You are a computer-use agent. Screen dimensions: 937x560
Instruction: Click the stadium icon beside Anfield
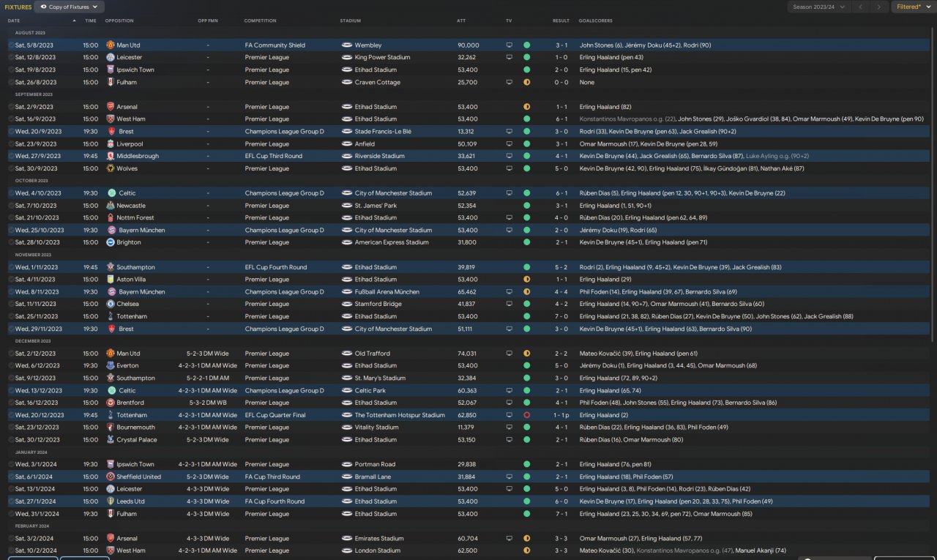tap(346, 144)
